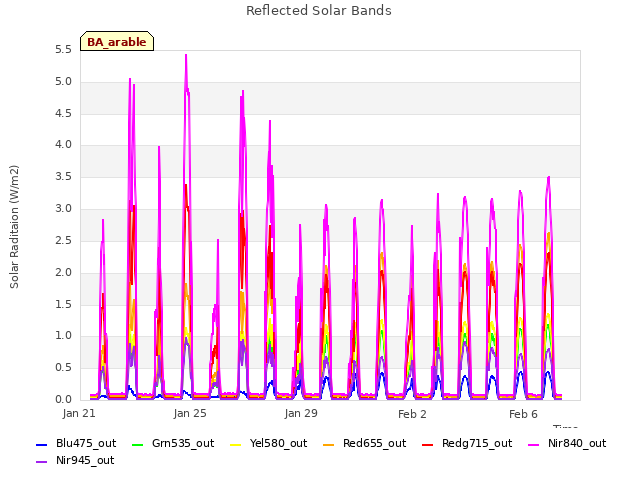Click the red Redg715_out color marker
Screen dimensions: 640x480
(x=427, y=444)
